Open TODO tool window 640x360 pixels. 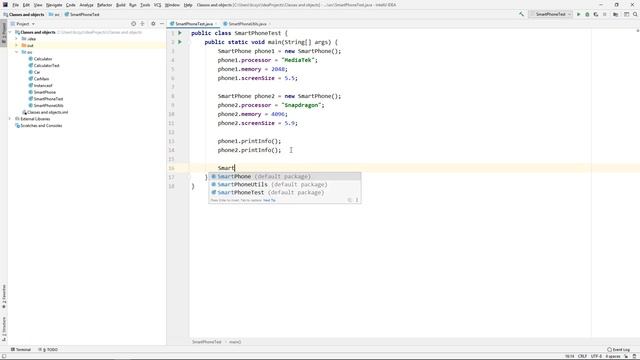[48, 349]
